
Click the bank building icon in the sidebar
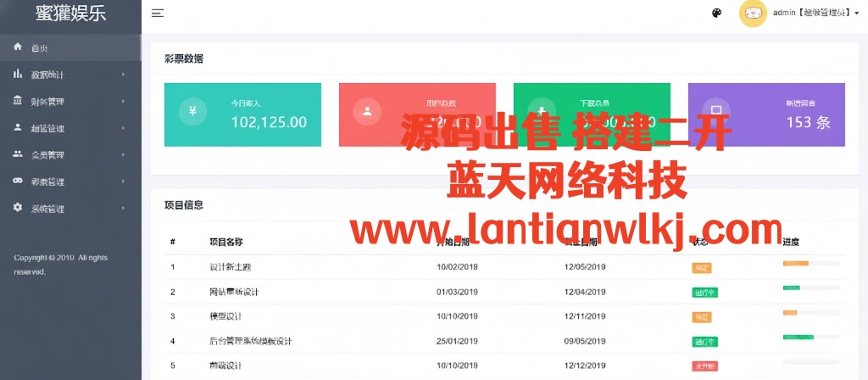click(x=18, y=101)
